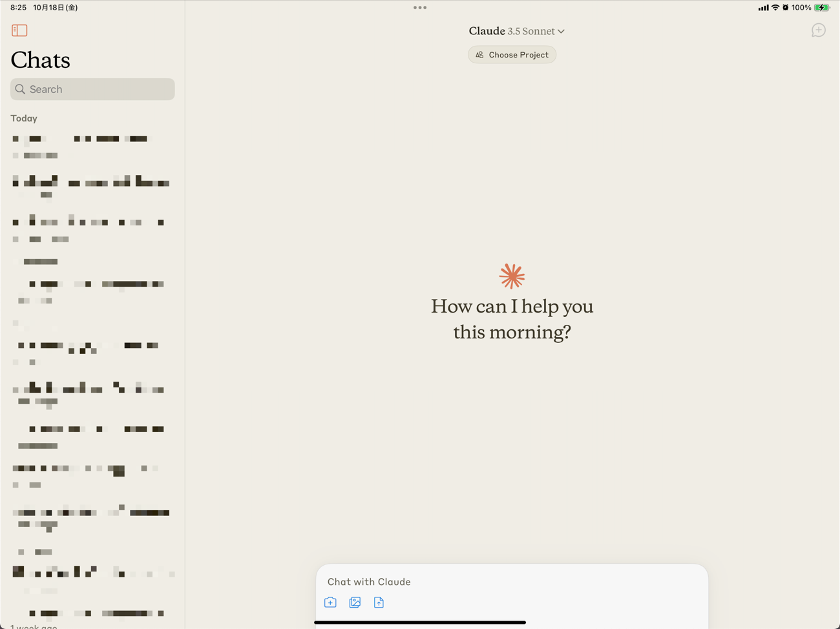This screenshot has height=629, width=840.
Task: Click the magnifier icon in Search field
Action: [20, 89]
